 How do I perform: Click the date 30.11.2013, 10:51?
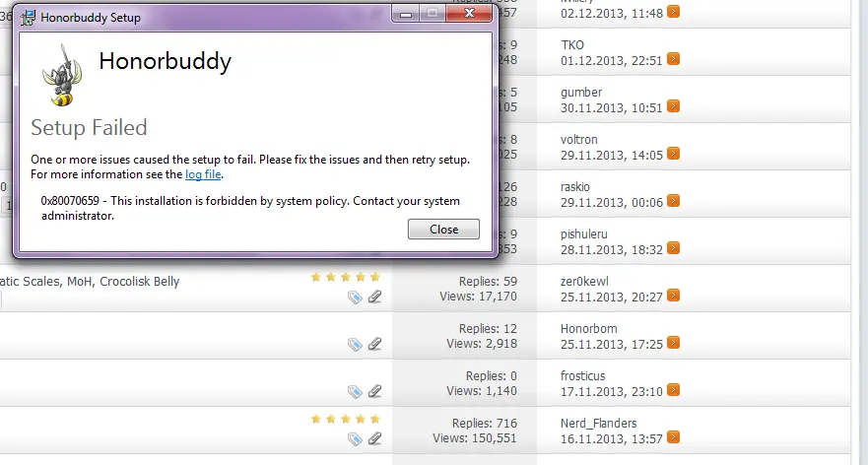pyautogui.click(x=611, y=108)
